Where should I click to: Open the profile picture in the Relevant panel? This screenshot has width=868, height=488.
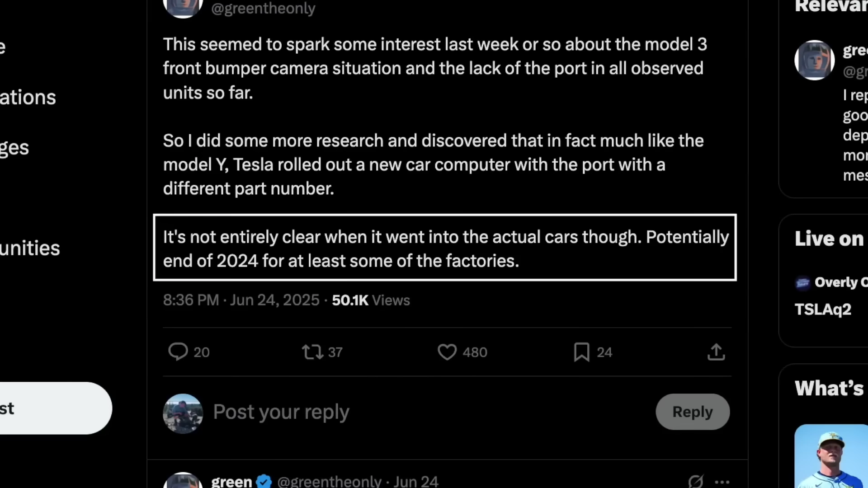click(814, 60)
